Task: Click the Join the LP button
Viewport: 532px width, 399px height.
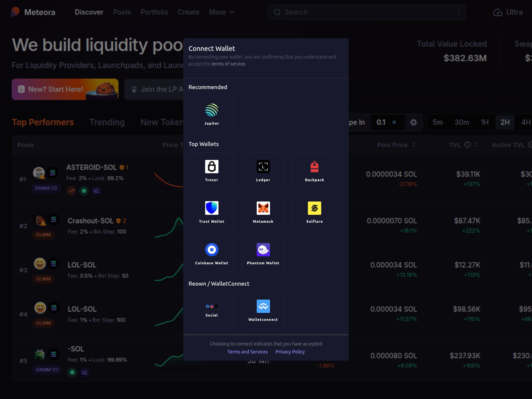Action: point(154,89)
